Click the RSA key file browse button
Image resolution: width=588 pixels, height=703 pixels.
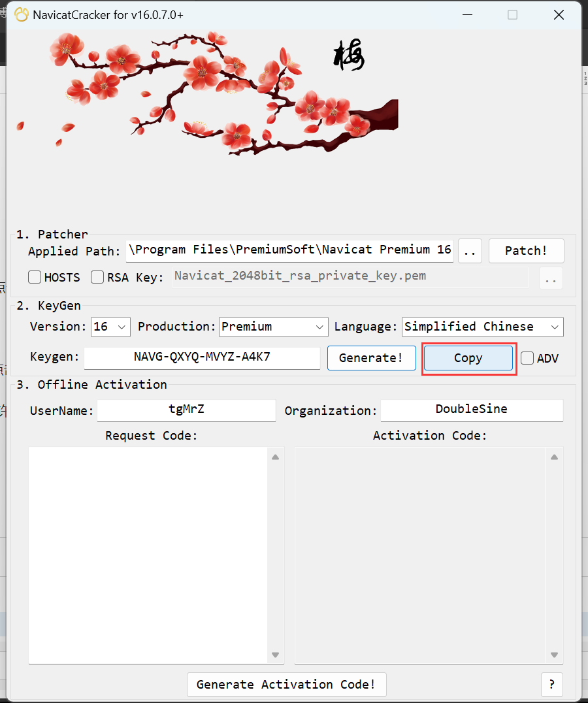(x=550, y=278)
